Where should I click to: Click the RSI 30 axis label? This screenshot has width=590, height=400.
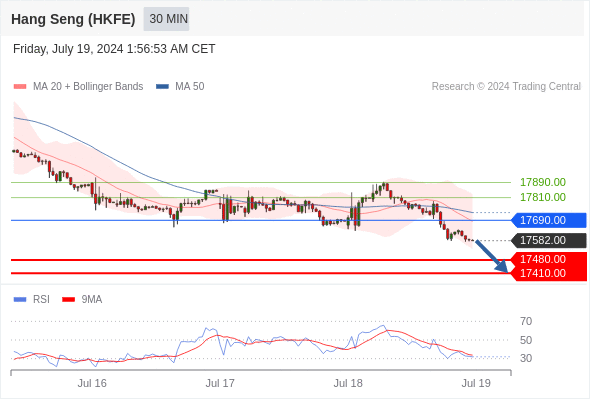pos(526,358)
